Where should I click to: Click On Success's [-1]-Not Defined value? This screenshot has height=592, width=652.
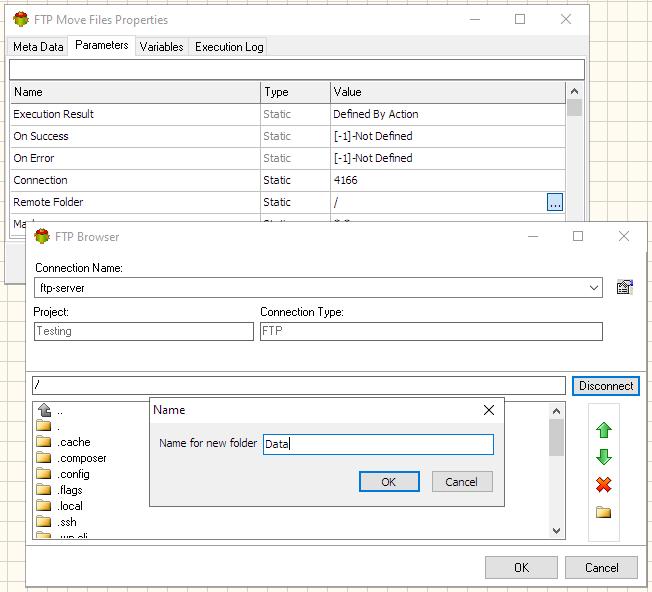click(x=373, y=136)
